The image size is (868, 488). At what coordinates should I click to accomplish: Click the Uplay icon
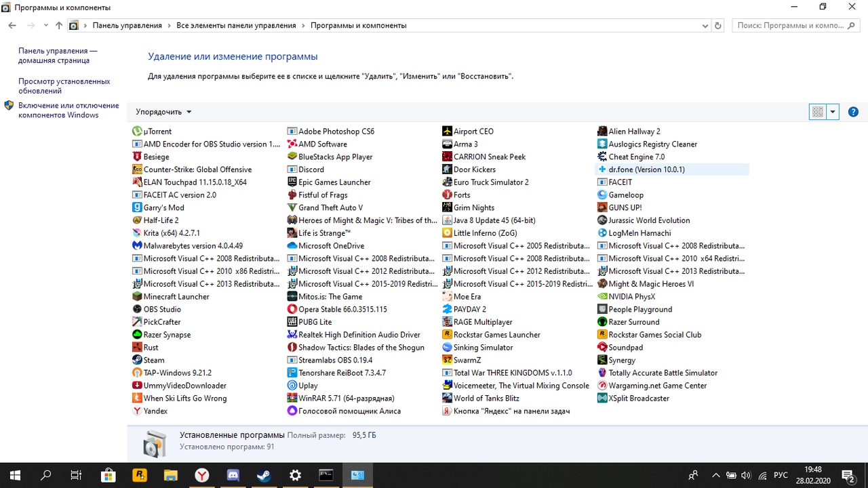(x=292, y=386)
